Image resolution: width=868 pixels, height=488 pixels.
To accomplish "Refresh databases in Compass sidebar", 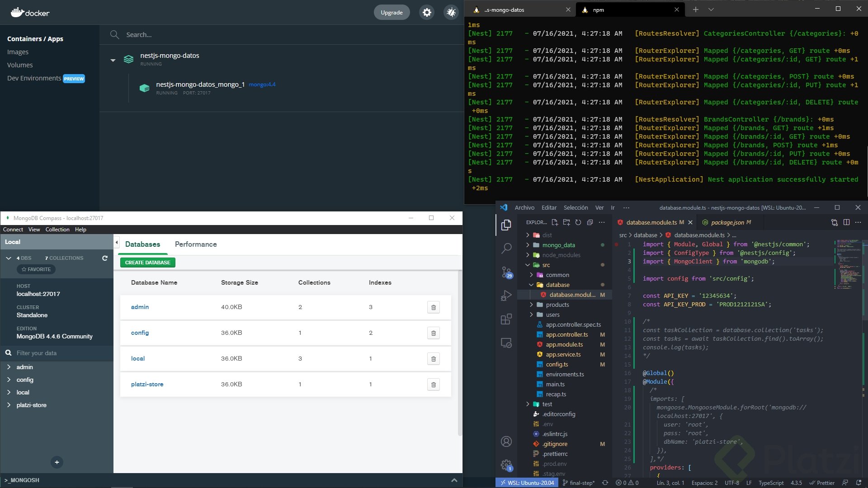I will pos(105,258).
